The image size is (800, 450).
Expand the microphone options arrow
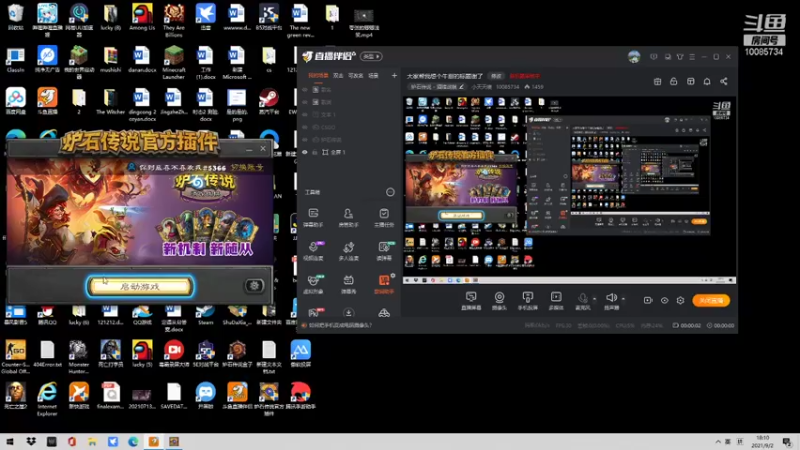pyautogui.click(x=594, y=298)
